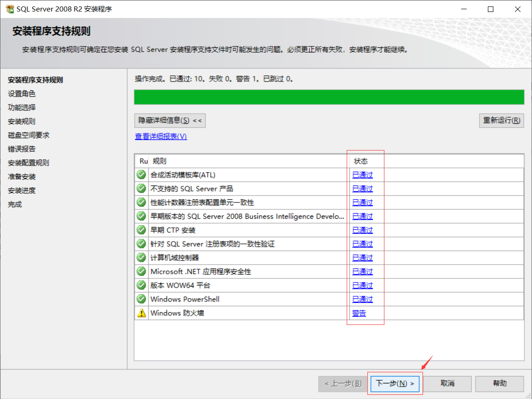Open 已通过 link for 性能计数器注册表配置单元一致性
This screenshot has height=399, width=532.
coord(362,203)
